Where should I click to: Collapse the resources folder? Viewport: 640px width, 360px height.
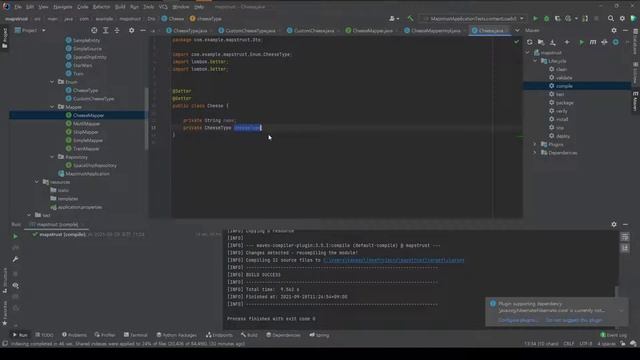pos(37,182)
